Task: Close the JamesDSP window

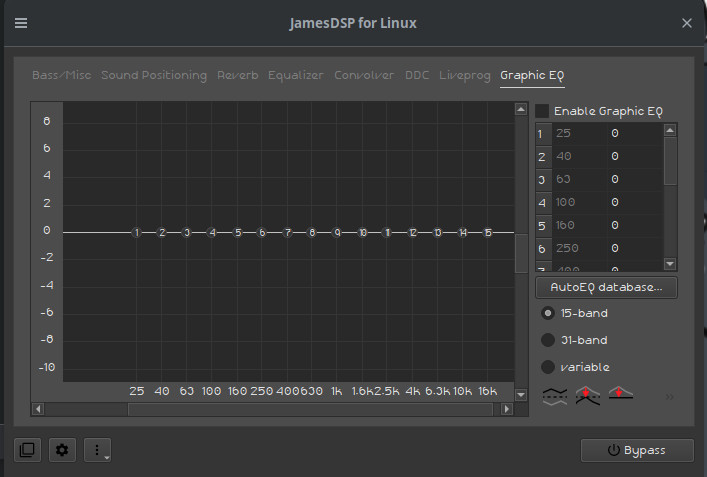Action: coord(686,23)
